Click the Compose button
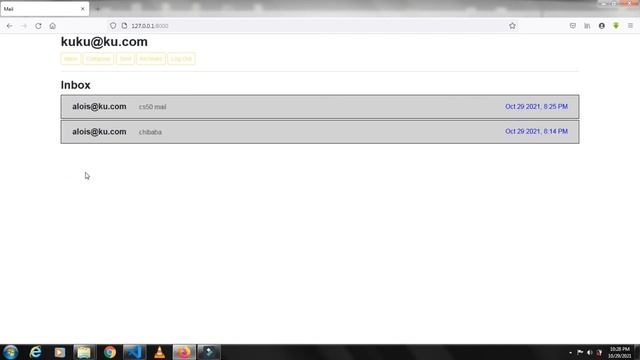Image resolution: width=640 pixels, height=360 pixels. (98, 59)
